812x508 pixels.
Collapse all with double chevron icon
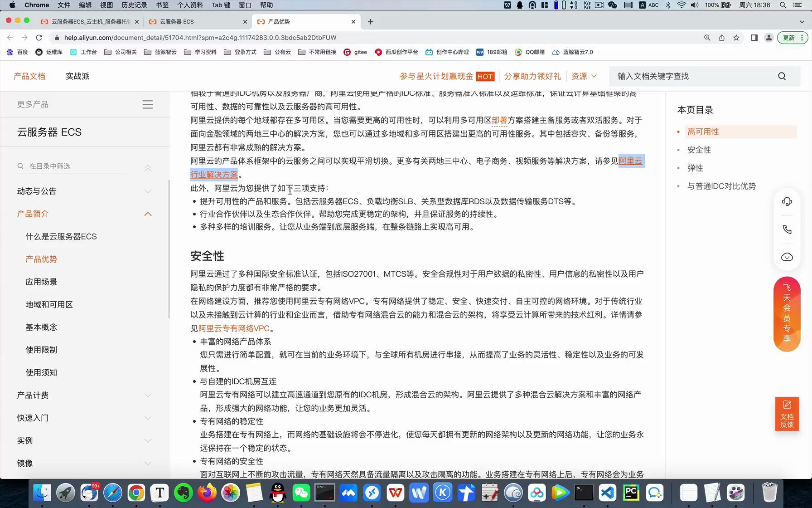click(148, 168)
